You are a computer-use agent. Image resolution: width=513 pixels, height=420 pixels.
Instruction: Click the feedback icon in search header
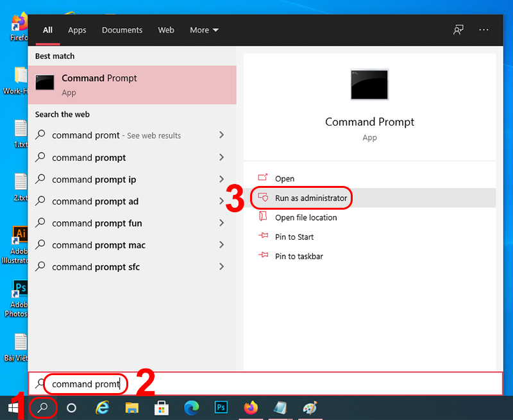[x=458, y=30]
